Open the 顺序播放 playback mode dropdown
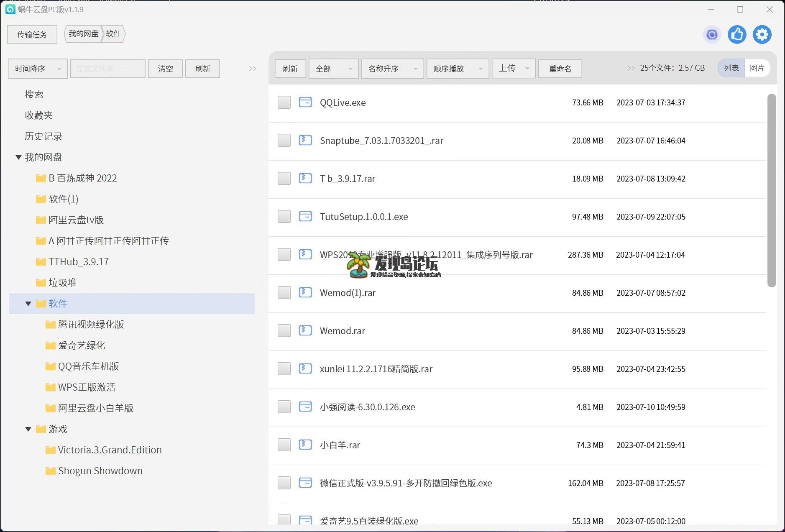Viewport: 785px width, 532px height. pos(458,69)
